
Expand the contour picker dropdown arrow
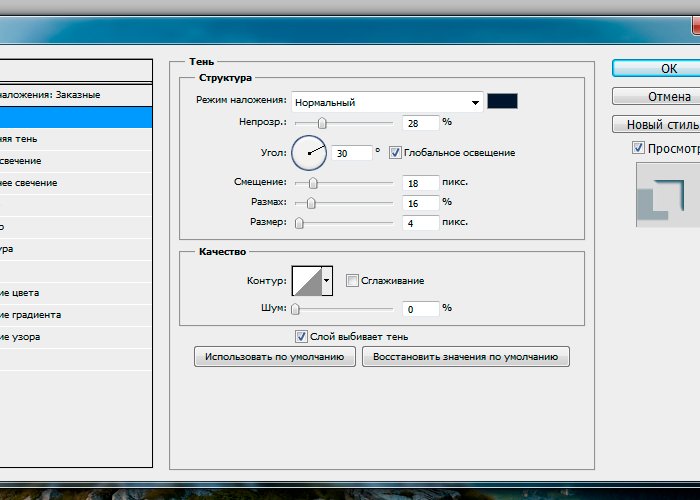click(327, 281)
